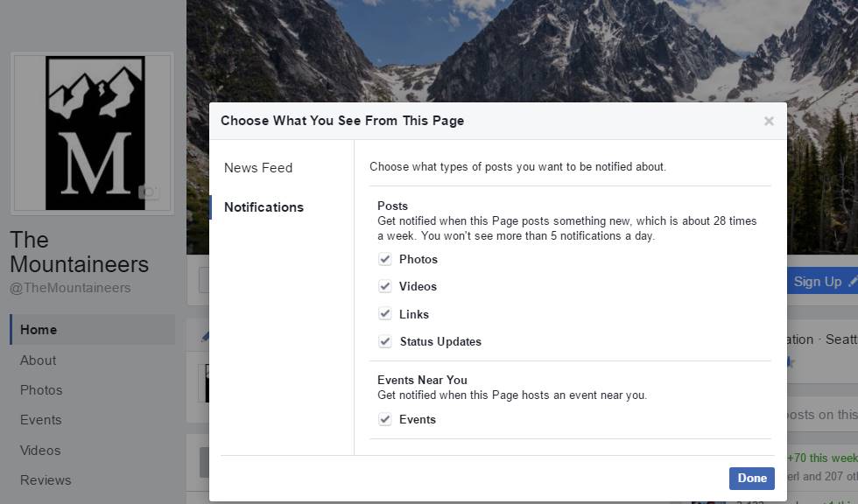The width and height of the screenshot is (858, 504).
Task: Close the dialog with the X icon
Action: 769,122
